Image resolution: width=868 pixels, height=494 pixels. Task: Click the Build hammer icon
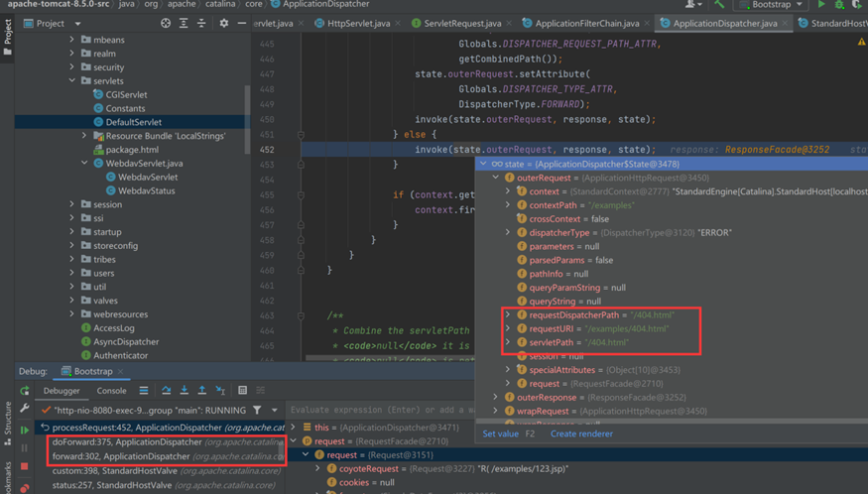tap(719, 4)
